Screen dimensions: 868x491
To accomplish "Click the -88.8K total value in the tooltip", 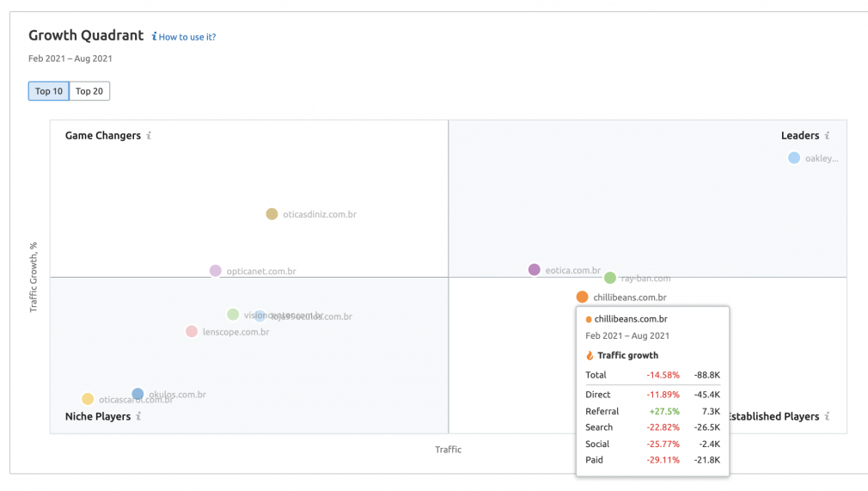I will (x=707, y=375).
